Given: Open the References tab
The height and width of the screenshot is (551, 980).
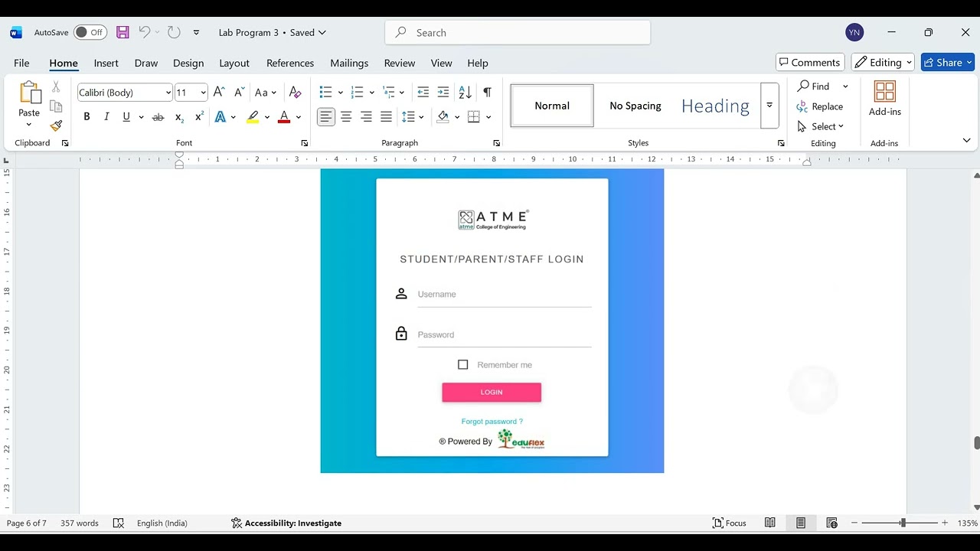Looking at the screenshot, I should 290,63.
